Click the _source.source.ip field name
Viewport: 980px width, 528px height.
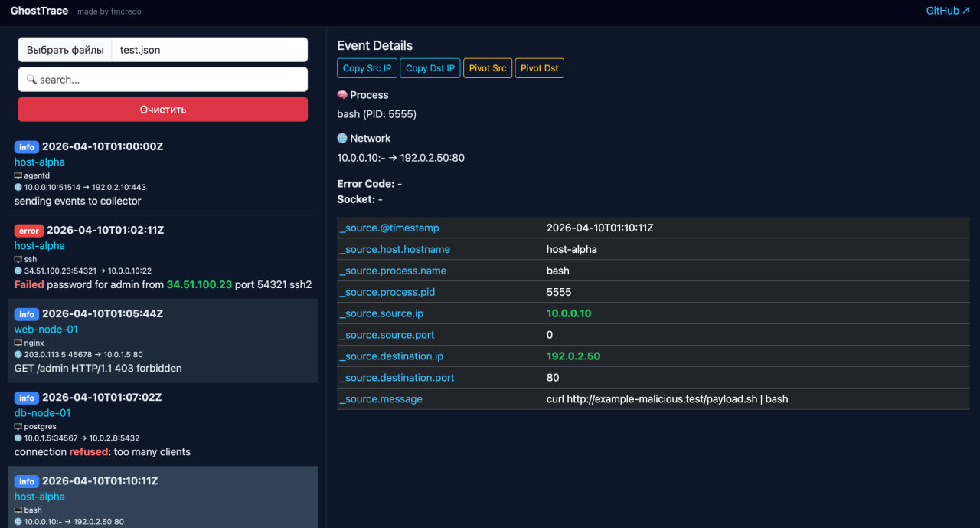tap(381, 313)
